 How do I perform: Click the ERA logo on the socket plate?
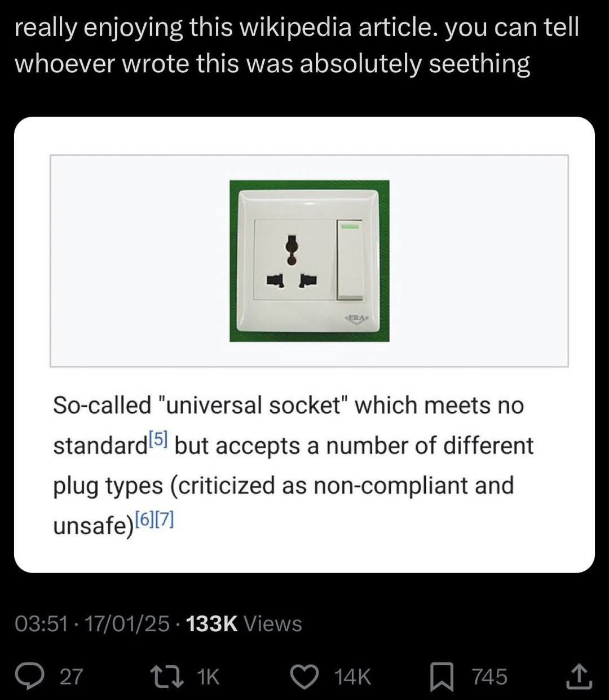355,319
